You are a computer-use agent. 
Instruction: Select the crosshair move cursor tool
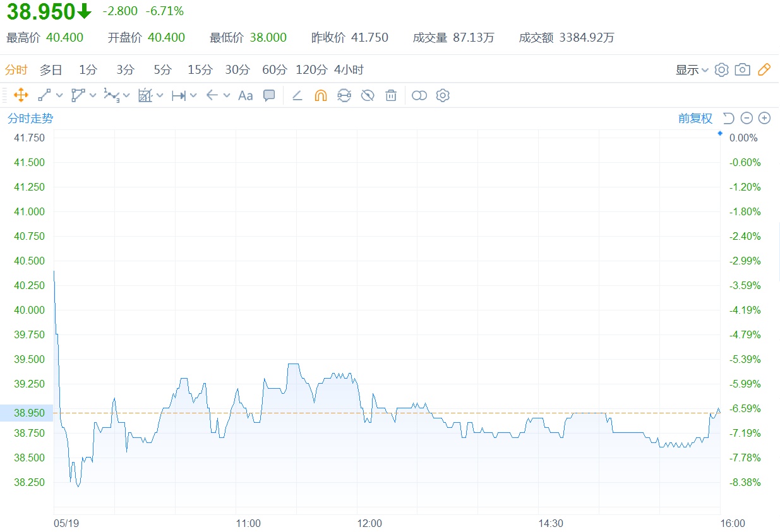tap(20, 95)
